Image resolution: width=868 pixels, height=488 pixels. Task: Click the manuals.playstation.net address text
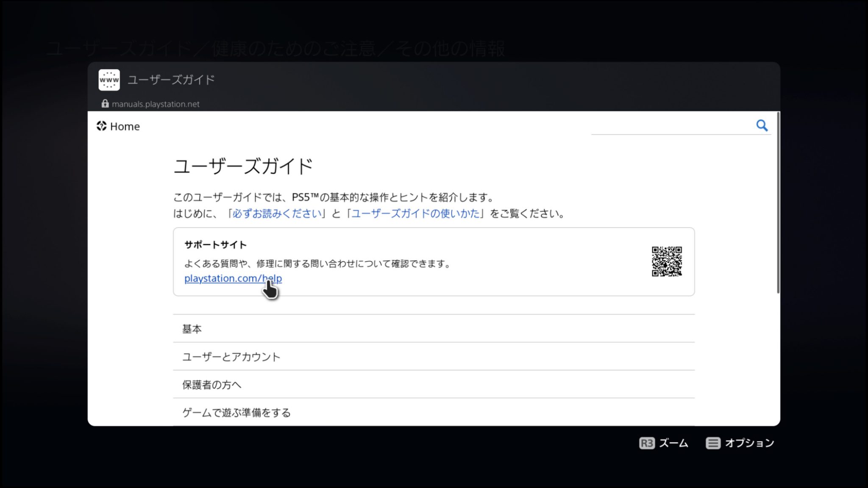pos(156,104)
